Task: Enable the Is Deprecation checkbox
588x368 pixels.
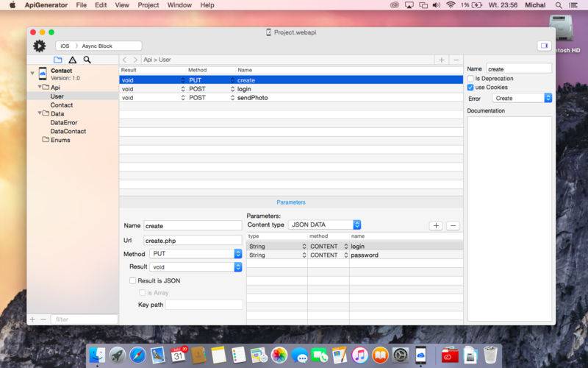Action: (x=471, y=78)
